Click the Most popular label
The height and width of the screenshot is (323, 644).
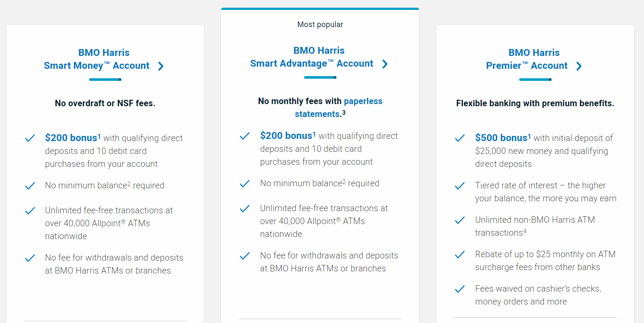[320, 25]
